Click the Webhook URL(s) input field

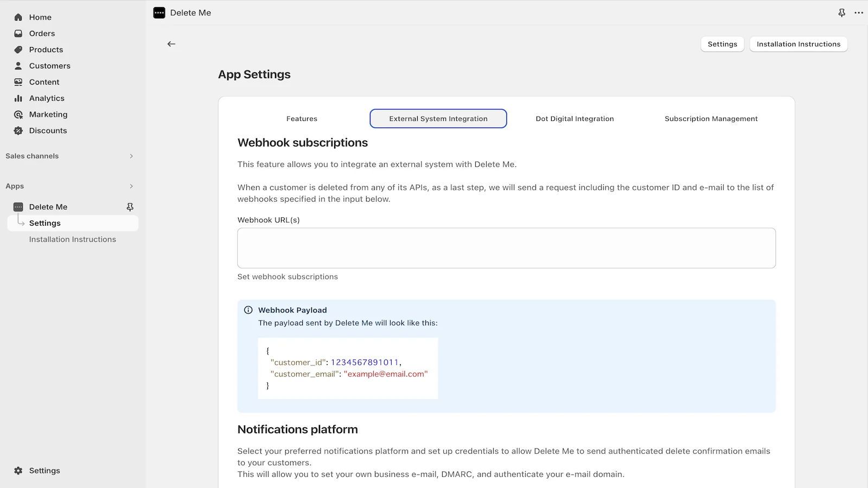tap(507, 248)
